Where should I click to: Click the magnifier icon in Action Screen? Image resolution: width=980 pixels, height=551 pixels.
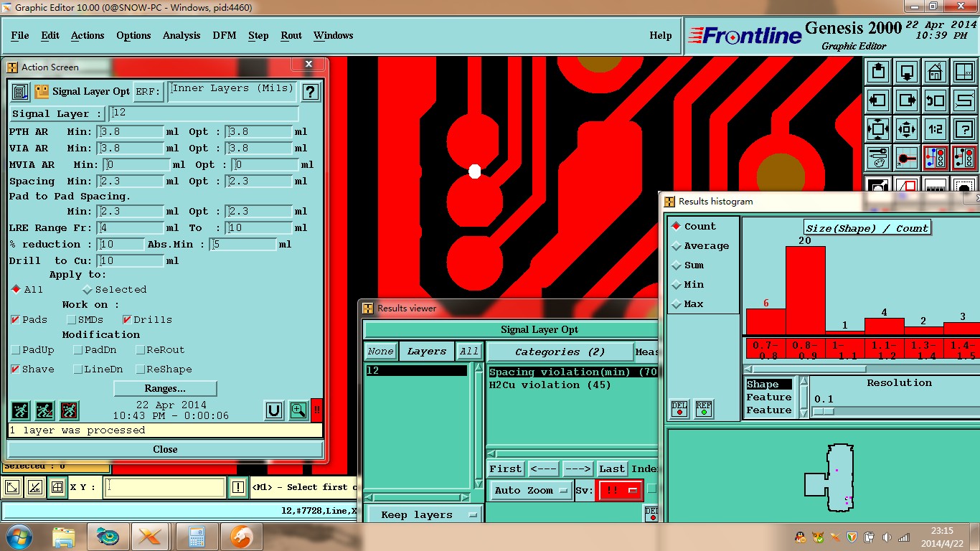pos(298,410)
